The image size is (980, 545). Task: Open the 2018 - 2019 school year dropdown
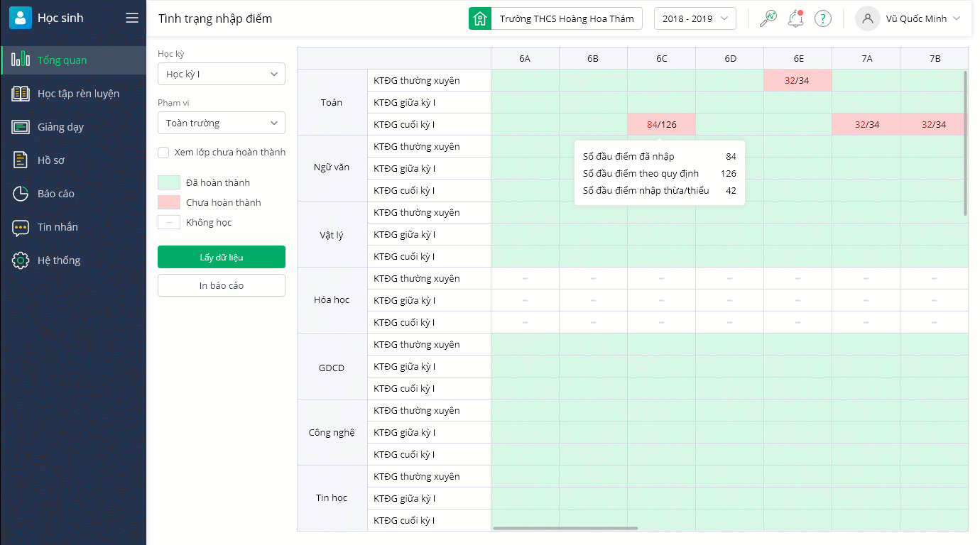click(x=695, y=18)
